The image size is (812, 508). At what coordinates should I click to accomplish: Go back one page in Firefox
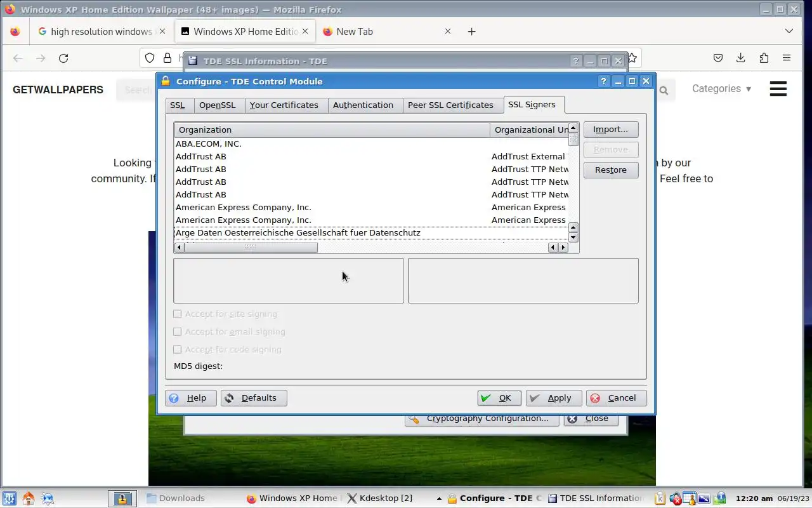point(18,58)
